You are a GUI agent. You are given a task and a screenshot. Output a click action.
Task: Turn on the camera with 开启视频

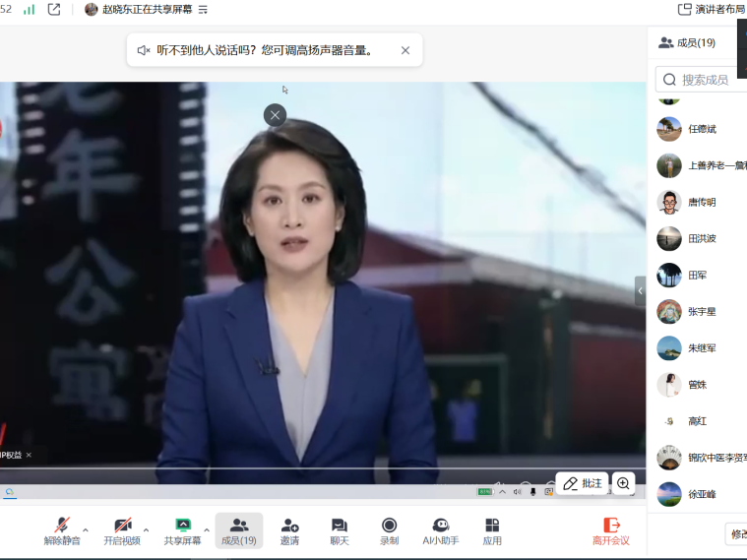122,530
